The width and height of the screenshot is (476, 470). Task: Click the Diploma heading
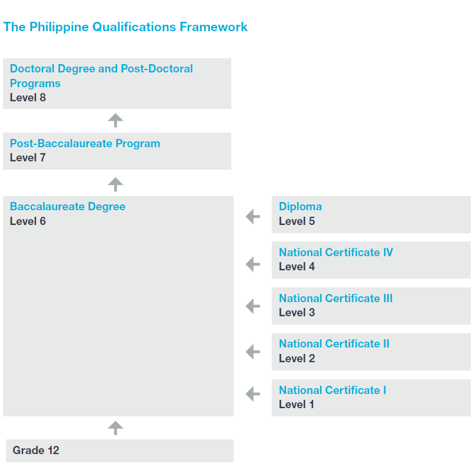(300, 207)
